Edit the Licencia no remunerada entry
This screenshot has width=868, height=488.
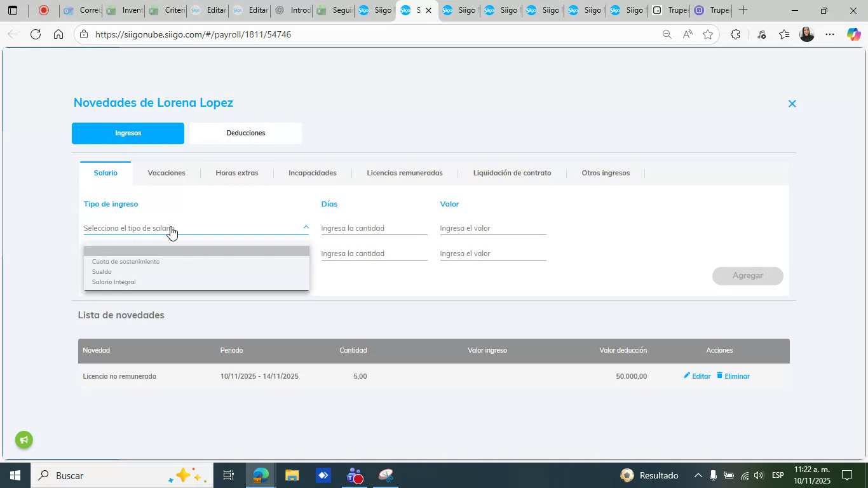click(696, 376)
